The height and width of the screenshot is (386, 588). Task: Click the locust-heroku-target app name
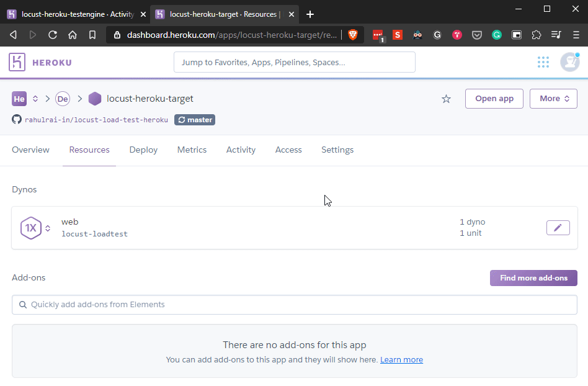coord(150,99)
